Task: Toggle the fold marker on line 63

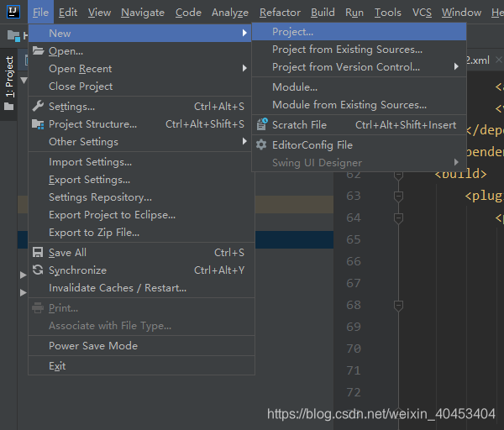Action: click(x=398, y=196)
